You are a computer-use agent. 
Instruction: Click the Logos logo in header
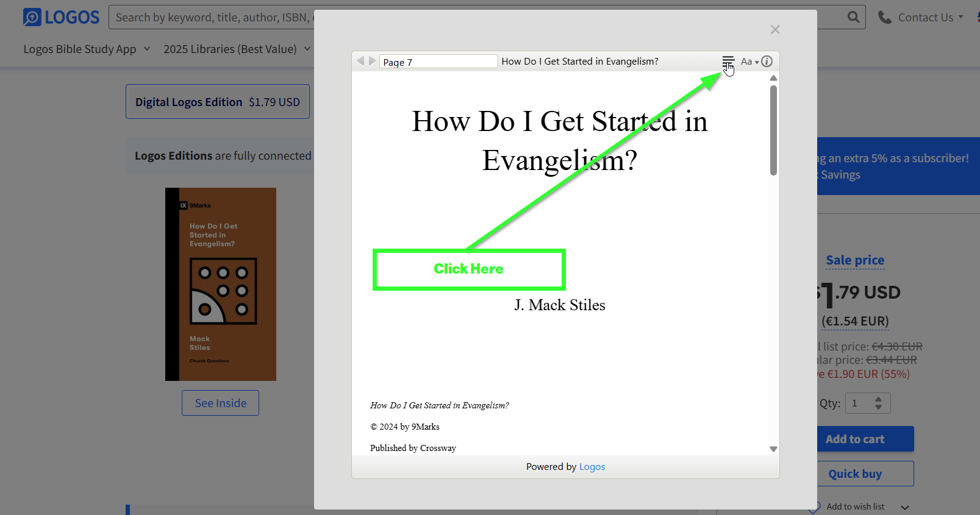click(61, 17)
